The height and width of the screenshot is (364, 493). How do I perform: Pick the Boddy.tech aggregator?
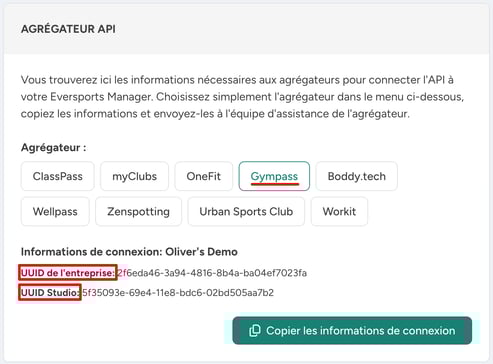pyautogui.click(x=356, y=176)
